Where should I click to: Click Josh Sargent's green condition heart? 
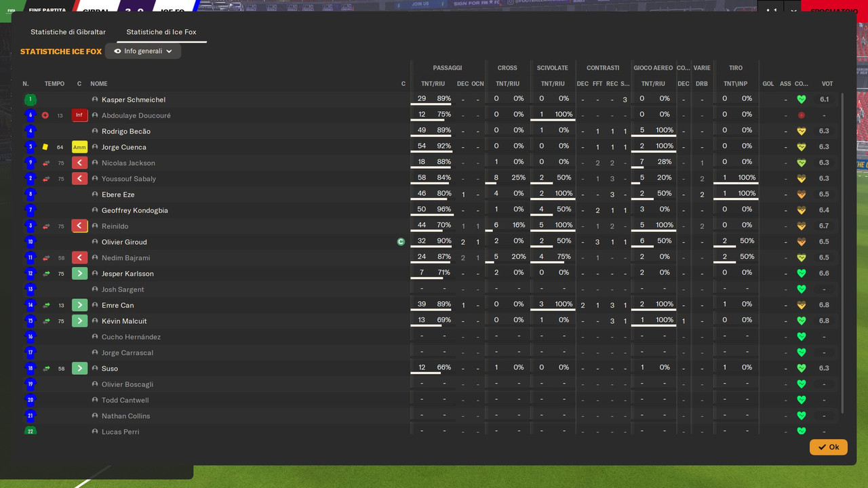pyautogui.click(x=801, y=289)
